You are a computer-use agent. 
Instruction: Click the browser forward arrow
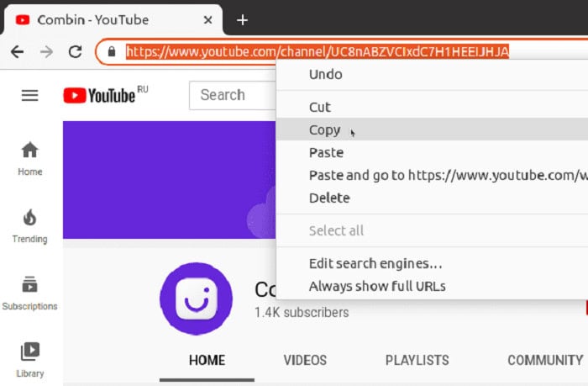click(46, 52)
